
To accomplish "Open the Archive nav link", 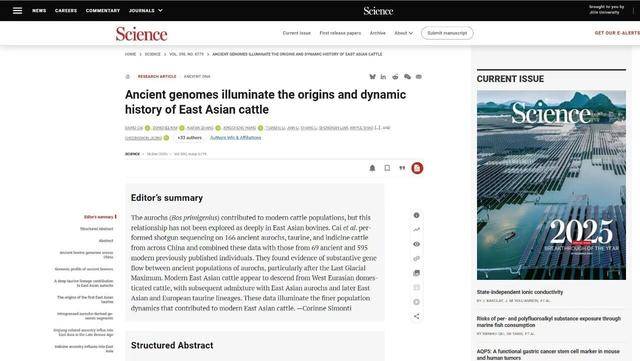I will pos(378,33).
